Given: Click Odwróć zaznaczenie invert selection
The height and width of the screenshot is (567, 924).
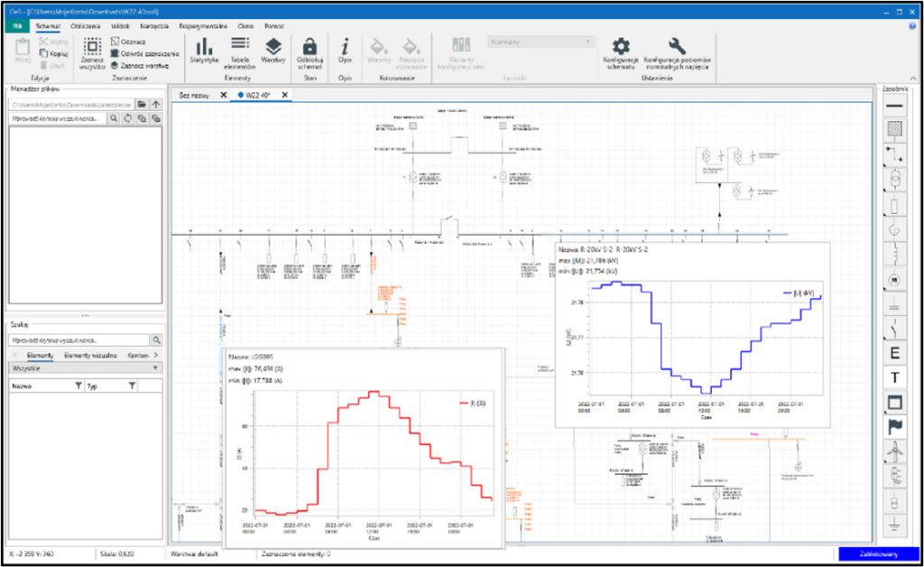Looking at the screenshot, I should click(145, 53).
